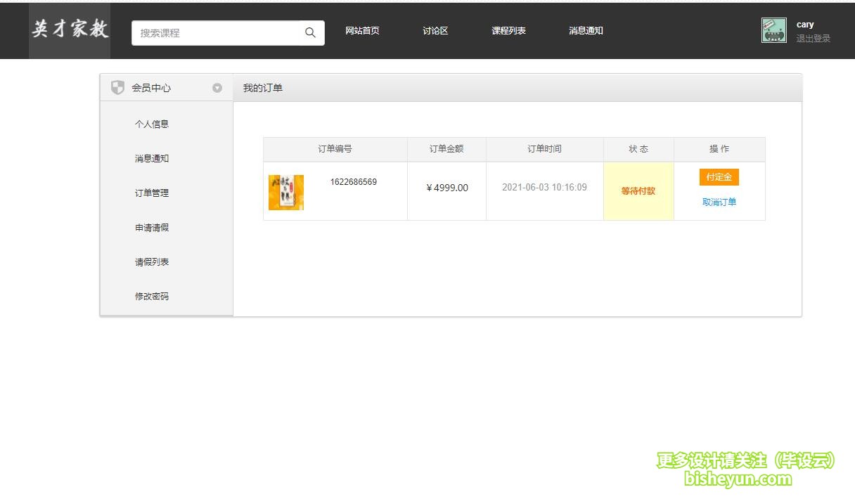
Task: Click the 我的订单 panel title
Action: (x=263, y=88)
